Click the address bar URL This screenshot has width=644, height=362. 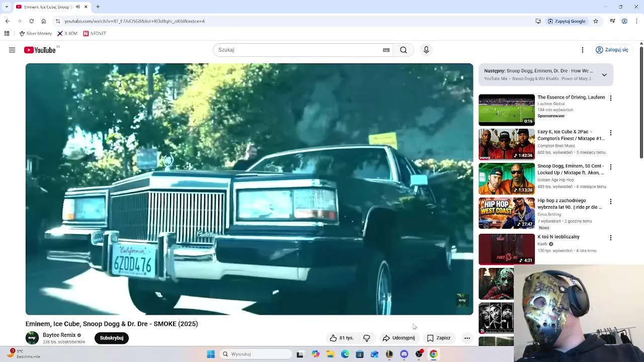click(134, 21)
